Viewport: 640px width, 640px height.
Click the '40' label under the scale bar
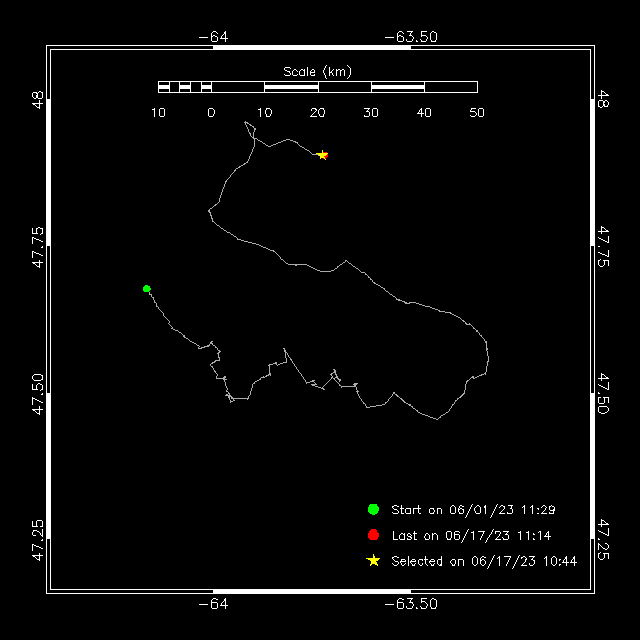pos(424,113)
